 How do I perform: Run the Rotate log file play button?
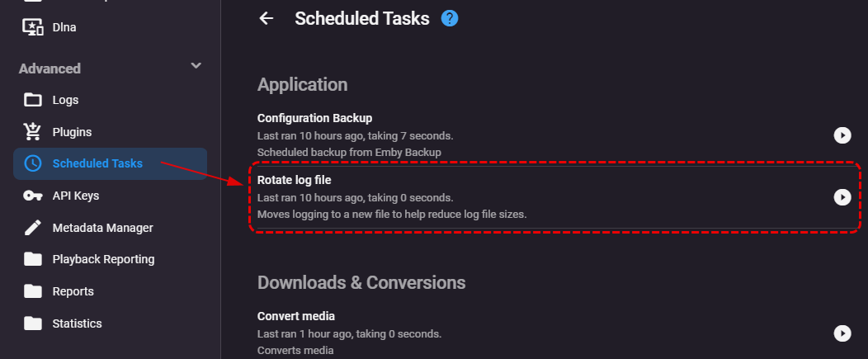(842, 197)
